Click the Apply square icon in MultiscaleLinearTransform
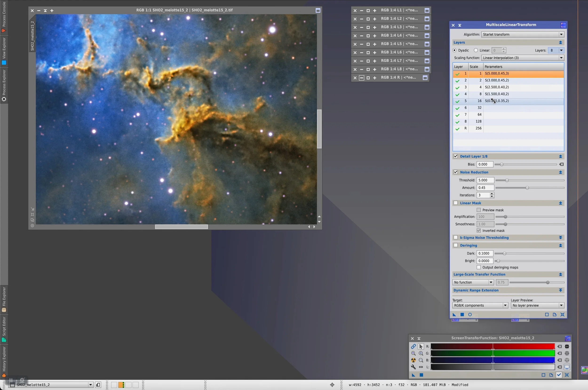 pos(462,315)
